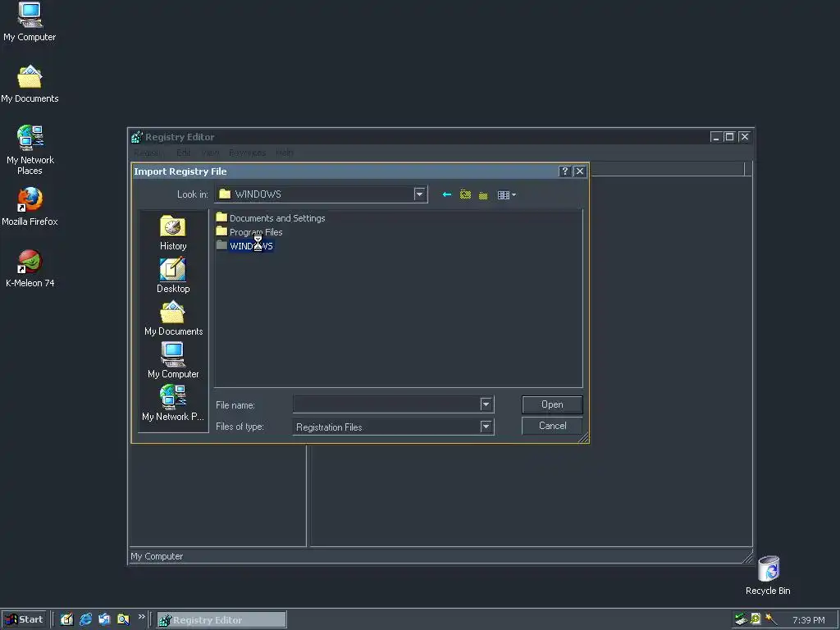Screen dimensions: 840x630
Task: Create a new folder in the dialog
Action: (x=483, y=195)
